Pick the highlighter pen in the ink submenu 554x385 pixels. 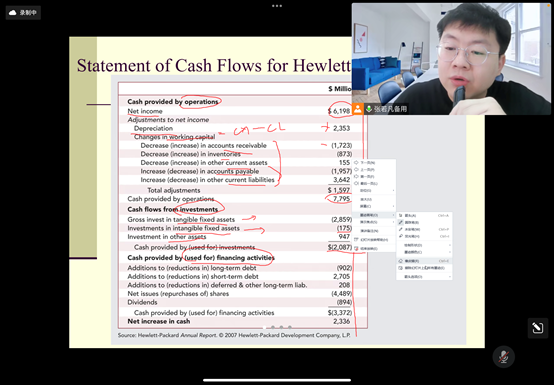(424, 236)
